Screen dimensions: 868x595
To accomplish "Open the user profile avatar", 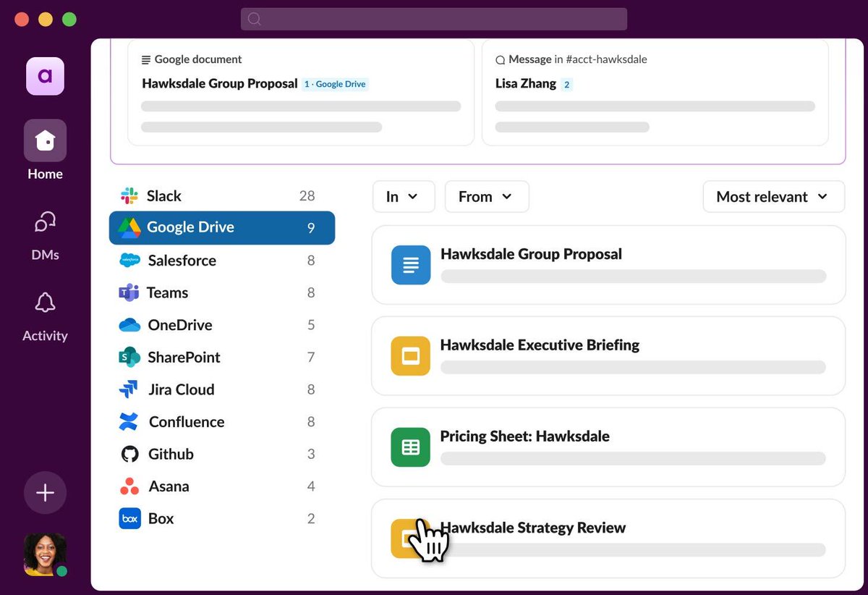I will [x=46, y=554].
